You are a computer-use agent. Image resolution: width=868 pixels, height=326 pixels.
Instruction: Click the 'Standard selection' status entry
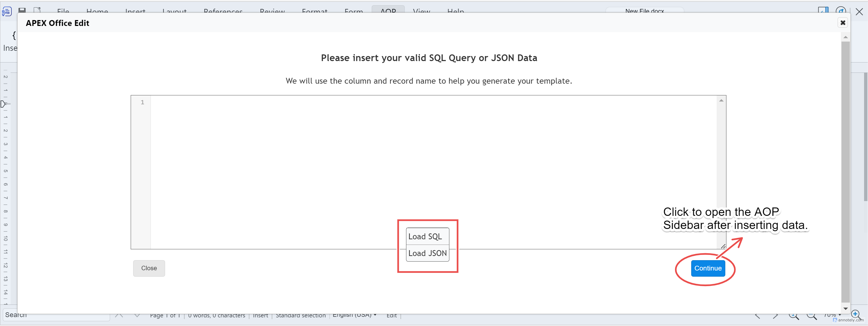301,316
